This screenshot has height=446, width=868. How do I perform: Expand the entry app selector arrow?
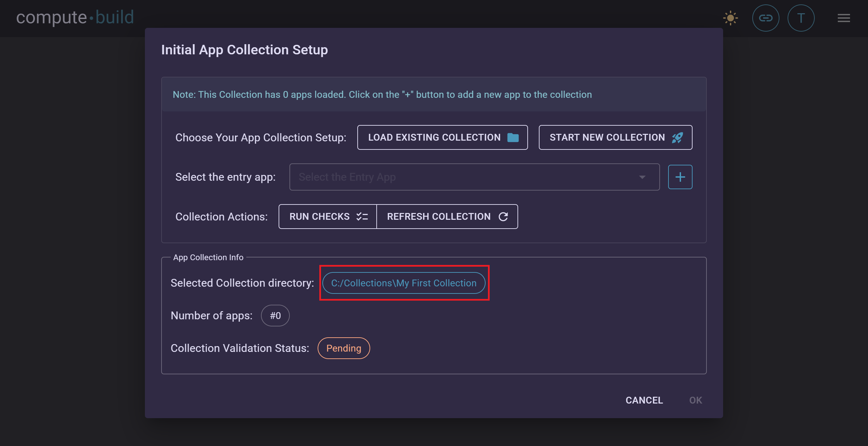tap(642, 177)
